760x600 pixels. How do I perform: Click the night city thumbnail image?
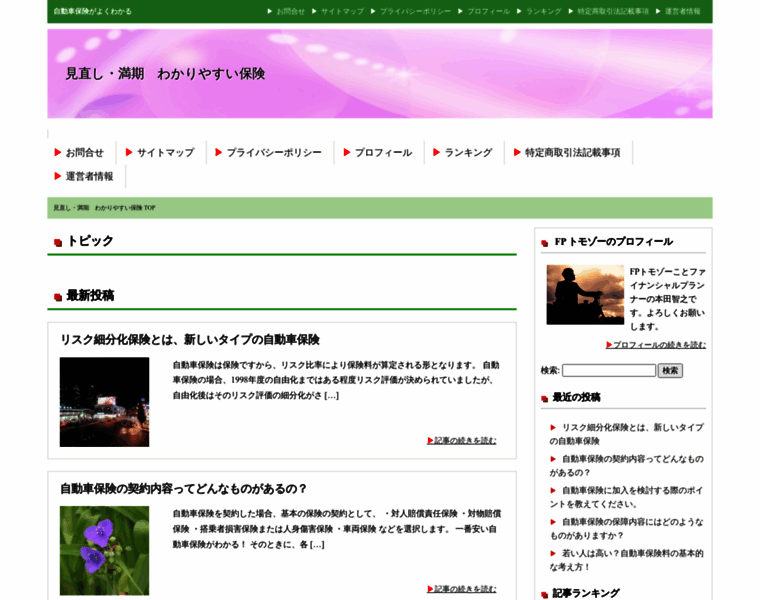104,401
